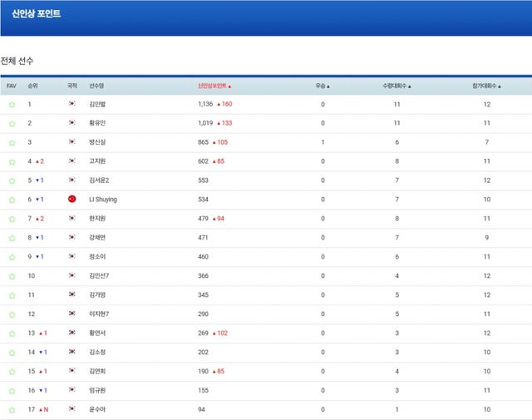The image size is (532, 420).
Task: Toggle favorite star for 황유민
Action: tap(12, 124)
